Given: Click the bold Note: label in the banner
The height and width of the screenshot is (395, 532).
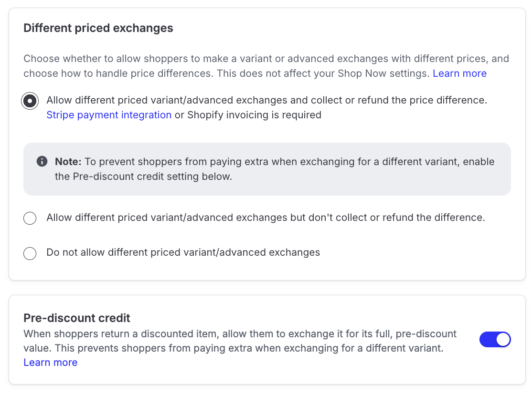Looking at the screenshot, I should pyautogui.click(x=68, y=161).
